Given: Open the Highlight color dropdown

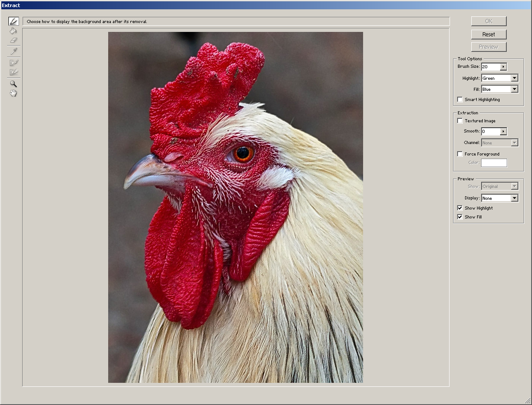Looking at the screenshot, I should point(514,78).
